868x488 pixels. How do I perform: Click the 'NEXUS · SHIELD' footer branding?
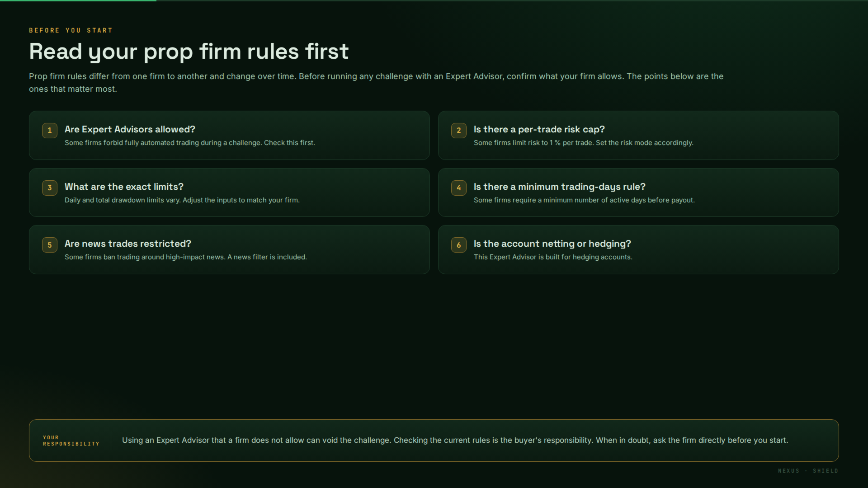pyautogui.click(x=808, y=471)
